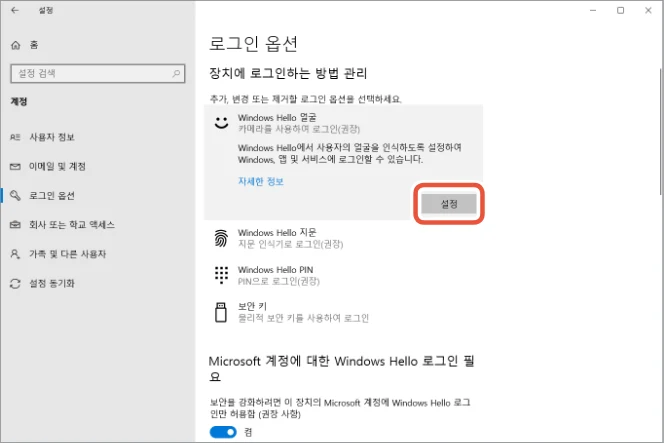Click the 설정 setup button
Screen dimensions: 664x443
tap(449, 204)
